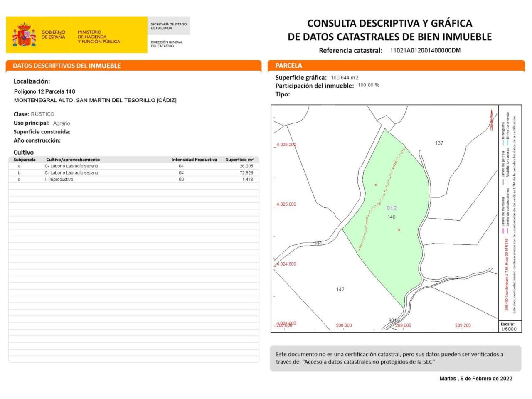Click the Clase value RÚSTICO

tap(42, 114)
